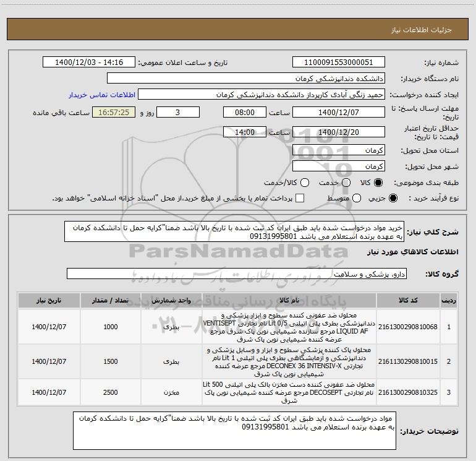Click product code 2161300290810068

(x=408, y=327)
